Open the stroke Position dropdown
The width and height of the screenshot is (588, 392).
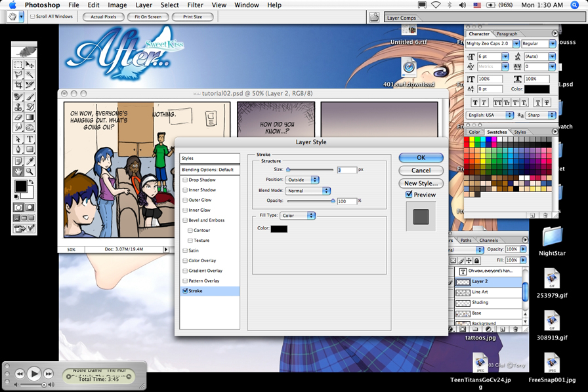point(303,180)
